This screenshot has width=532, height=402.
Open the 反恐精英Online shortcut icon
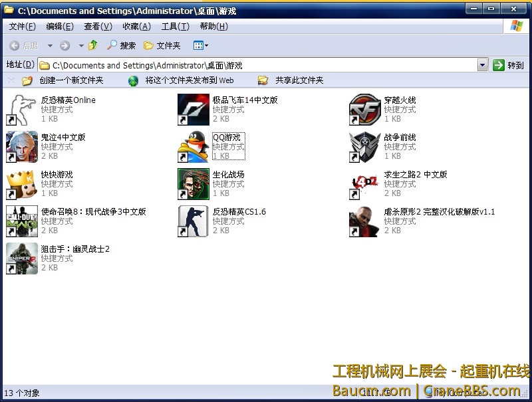[x=22, y=110]
